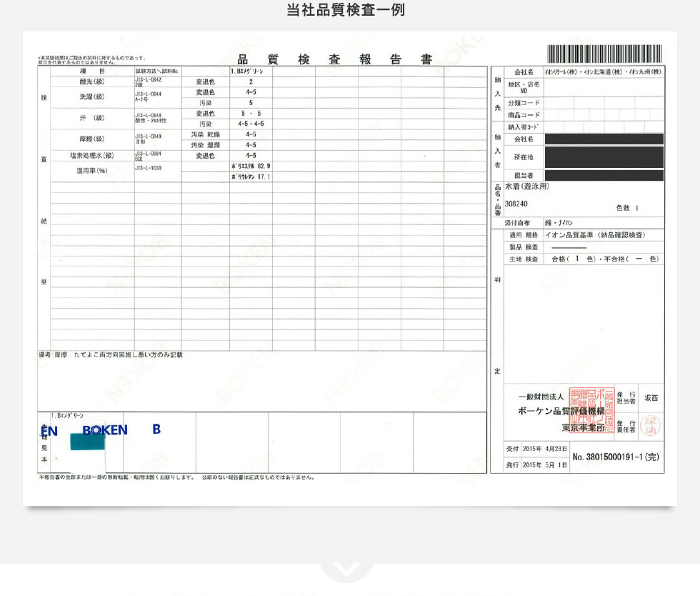Click the teal fabric sample swatch
700x596 pixels.
coord(87,442)
